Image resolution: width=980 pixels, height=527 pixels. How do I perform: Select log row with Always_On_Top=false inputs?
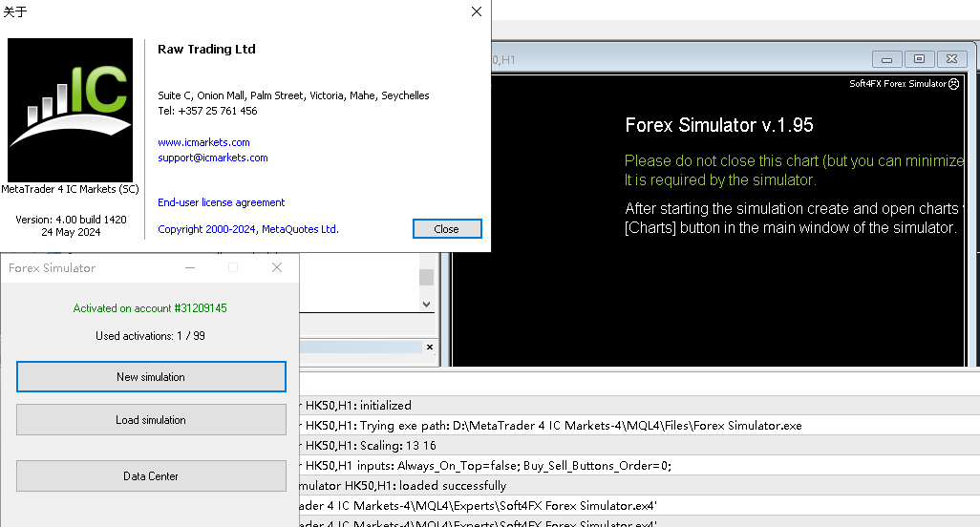(x=639, y=465)
